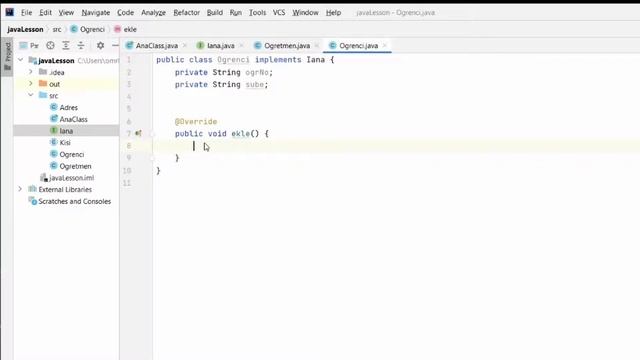Place cursor on empty line 8
640x360 pixels.
click(396, 146)
